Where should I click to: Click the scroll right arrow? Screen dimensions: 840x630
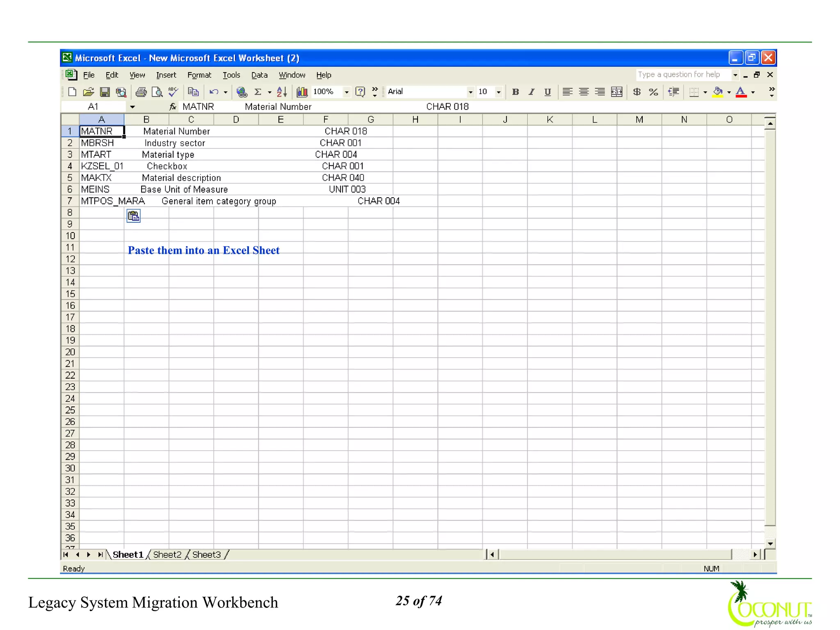click(755, 555)
